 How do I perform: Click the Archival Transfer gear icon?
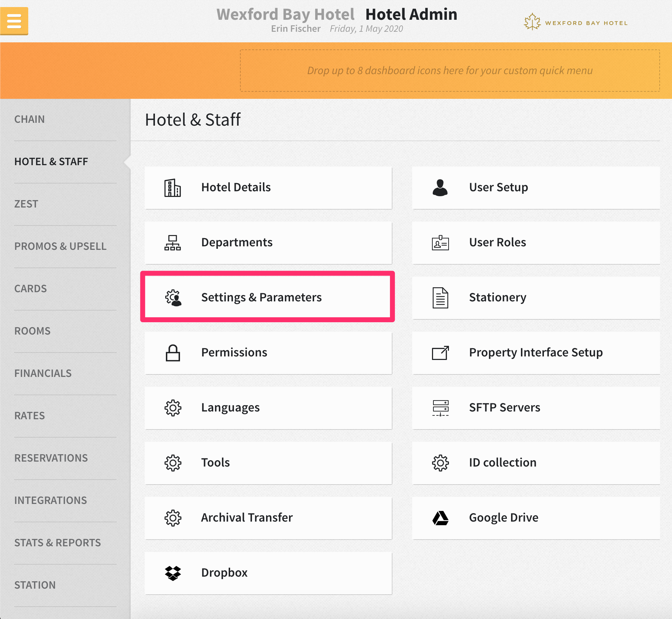pyautogui.click(x=173, y=518)
